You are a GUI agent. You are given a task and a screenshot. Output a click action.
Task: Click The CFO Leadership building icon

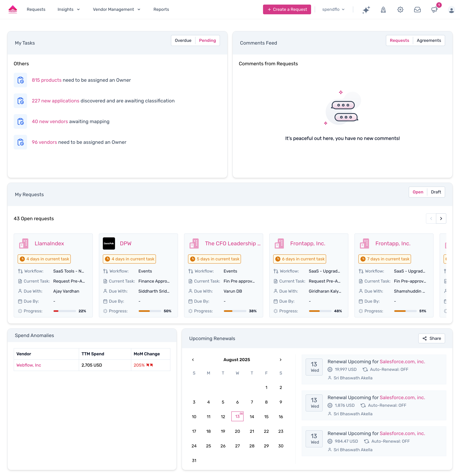point(194,244)
